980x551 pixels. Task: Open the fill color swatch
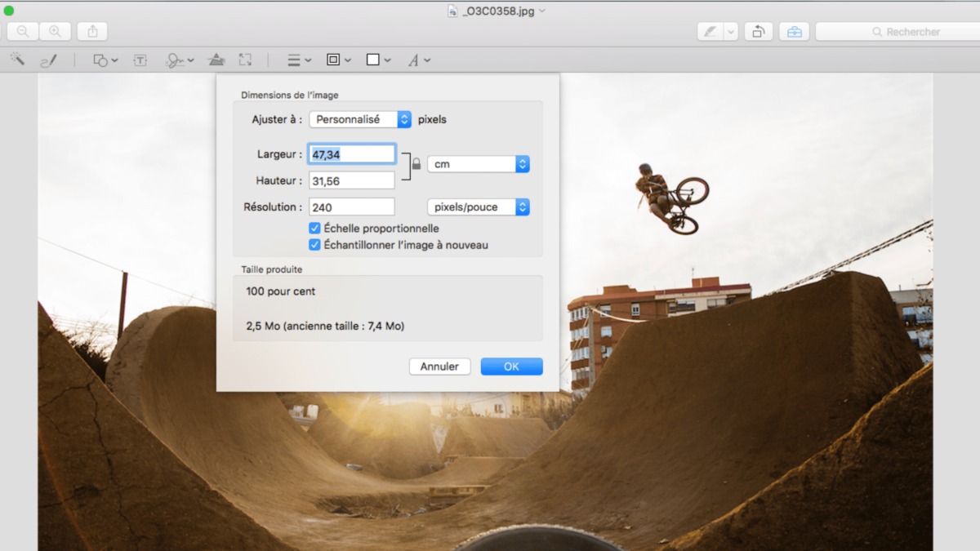point(377,60)
